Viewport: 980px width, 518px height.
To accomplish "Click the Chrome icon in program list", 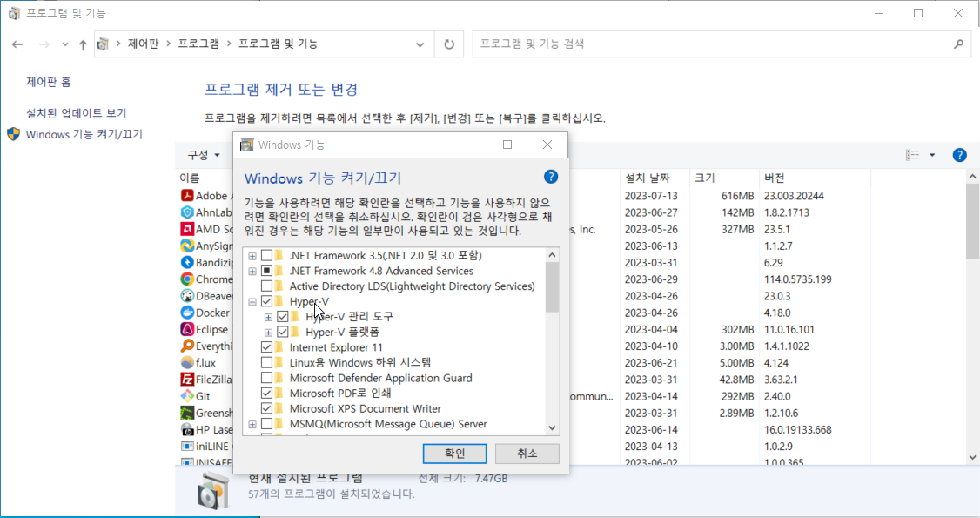I will click(x=187, y=279).
